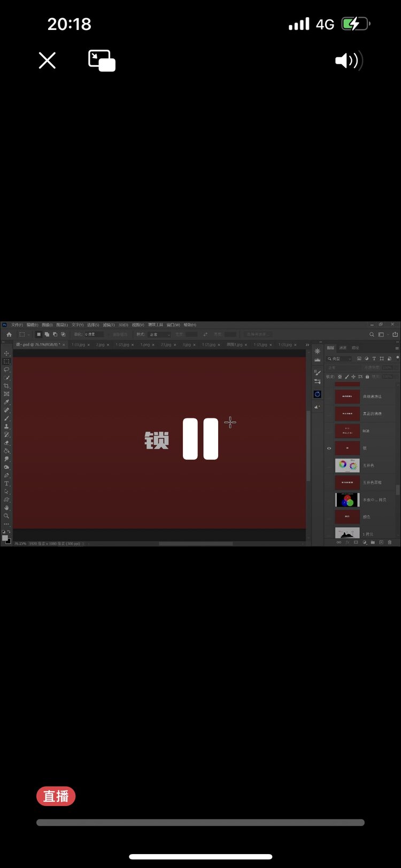Click the foreground color swatch
Screen dimensions: 401x868
point(5,537)
